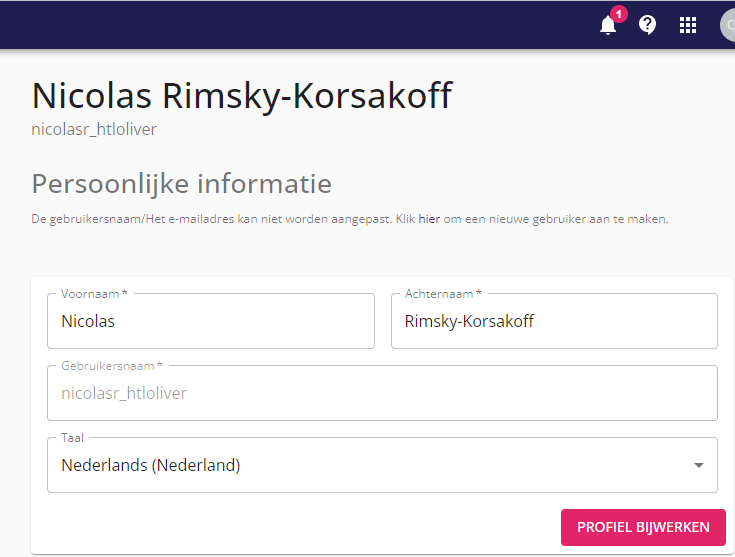Follow the 'hier' link to create a new user

(429, 219)
